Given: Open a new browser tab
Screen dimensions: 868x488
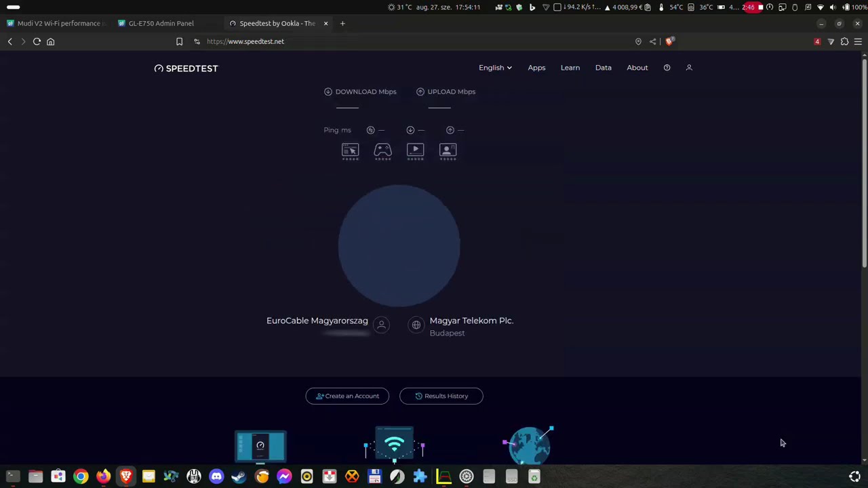Looking at the screenshot, I should [x=342, y=24].
